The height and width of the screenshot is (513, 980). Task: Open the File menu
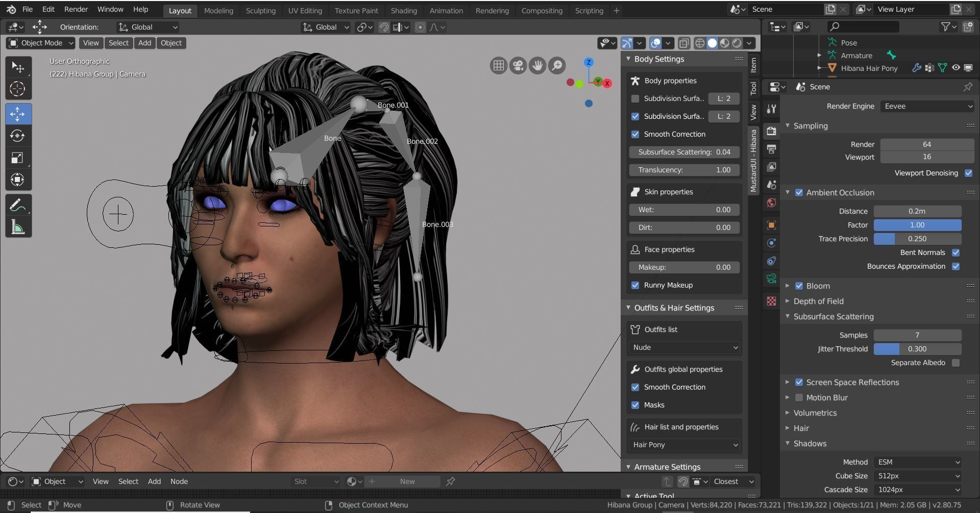pos(28,9)
